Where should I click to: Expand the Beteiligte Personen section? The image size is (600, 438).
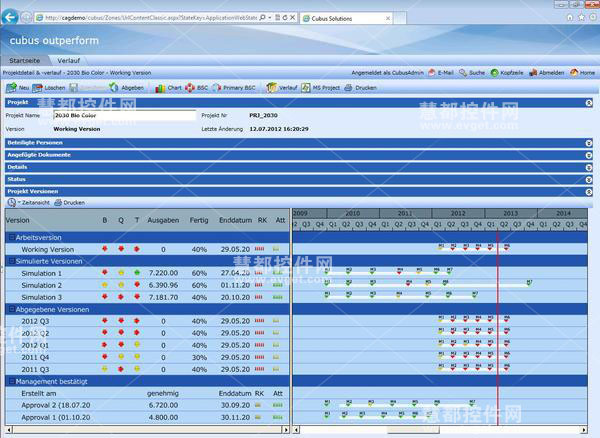pos(589,143)
